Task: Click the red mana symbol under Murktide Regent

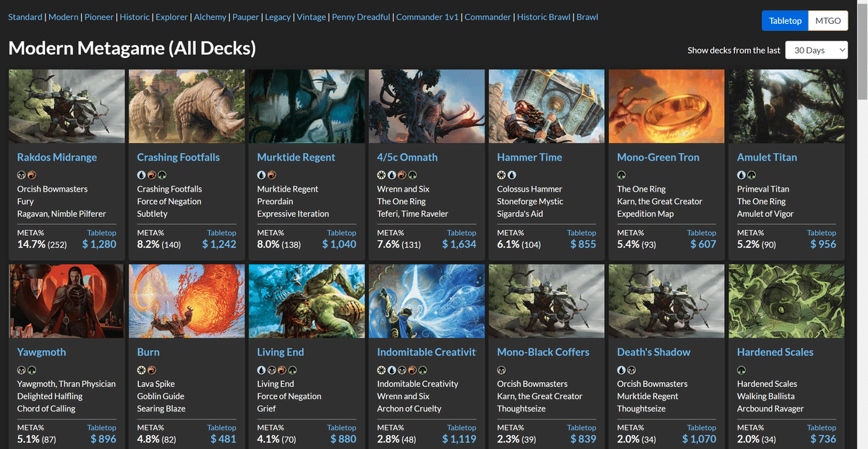Action: (271, 175)
